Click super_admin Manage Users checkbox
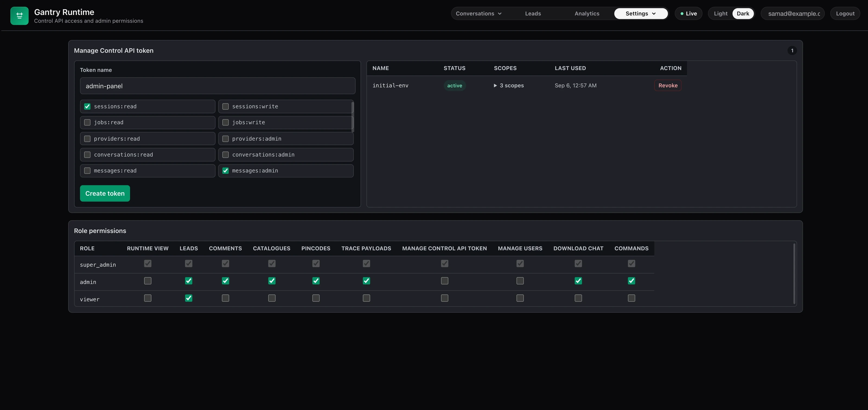The image size is (868, 410). (520, 264)
